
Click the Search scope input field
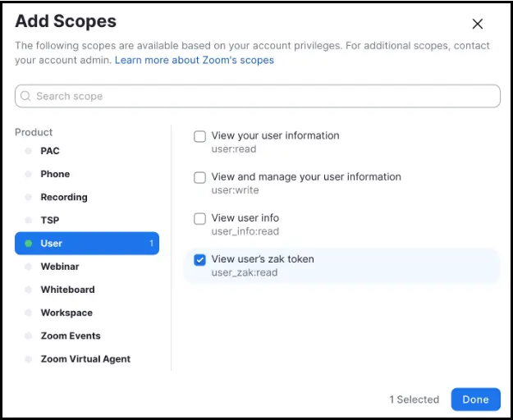click(263, 97)
